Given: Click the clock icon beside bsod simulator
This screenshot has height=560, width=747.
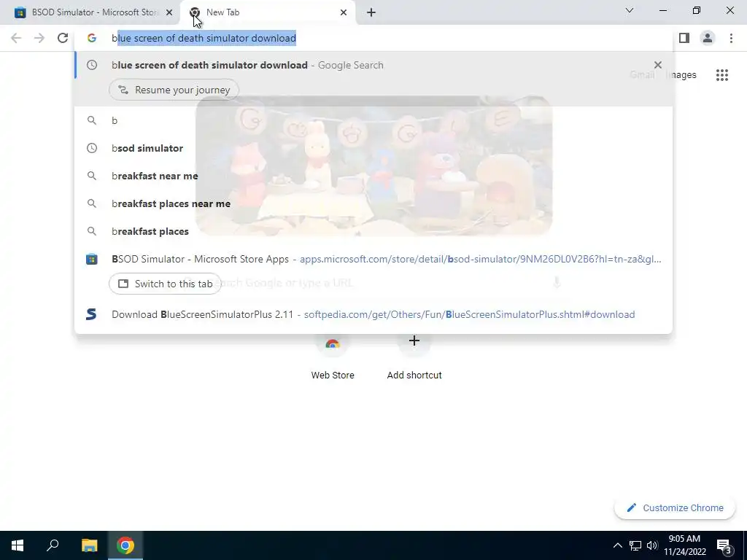Looking at the screenshot, I should pos(92,148).
